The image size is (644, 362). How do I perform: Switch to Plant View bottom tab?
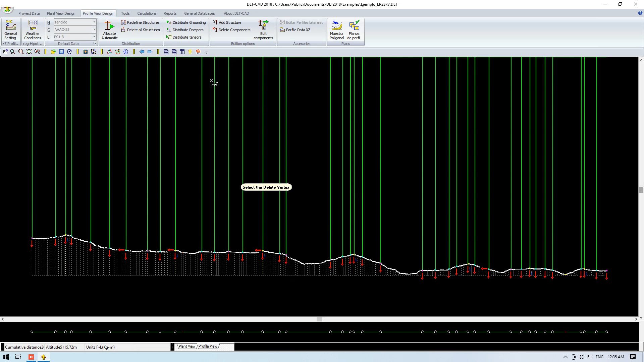pyautogui.click(x=187, y=346)
